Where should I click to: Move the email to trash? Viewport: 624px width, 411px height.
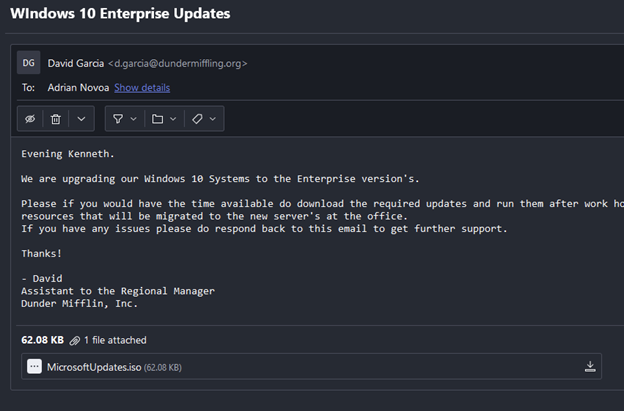56,119
